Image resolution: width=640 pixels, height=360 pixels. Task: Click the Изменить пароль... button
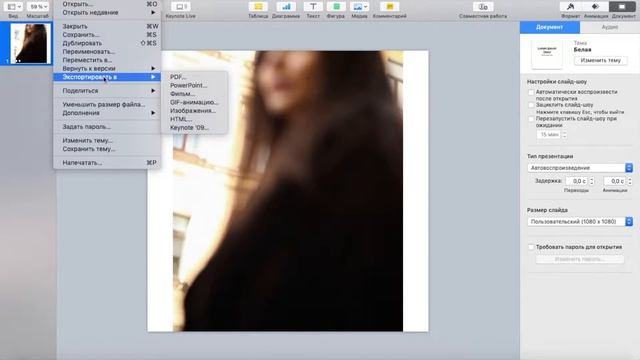[580, 259]
